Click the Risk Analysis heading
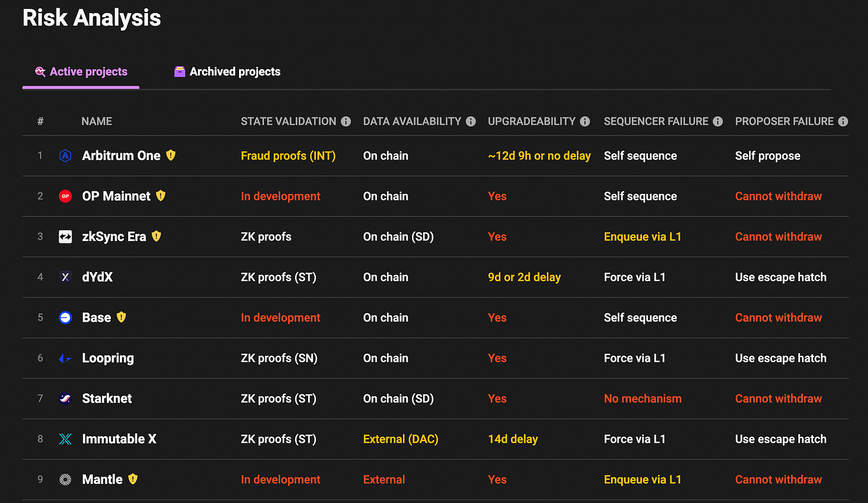This screenshot has height=503, width=868. 92,18
